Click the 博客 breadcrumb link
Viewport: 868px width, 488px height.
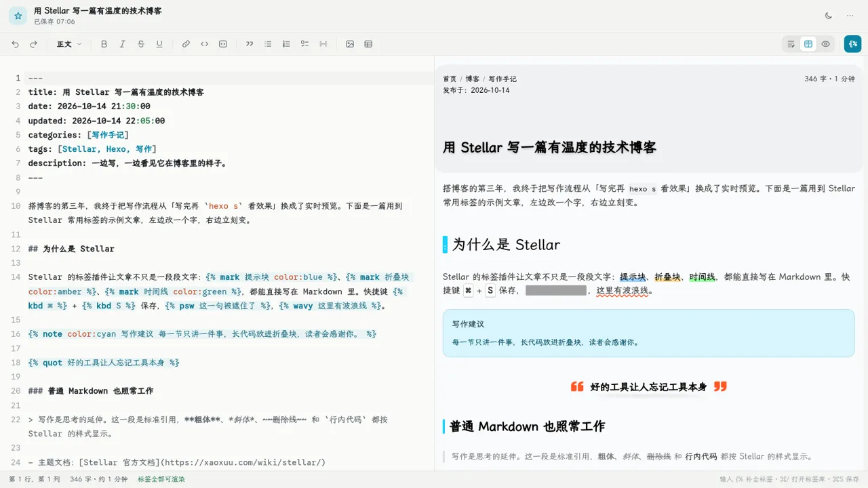(x=472, y=79)
